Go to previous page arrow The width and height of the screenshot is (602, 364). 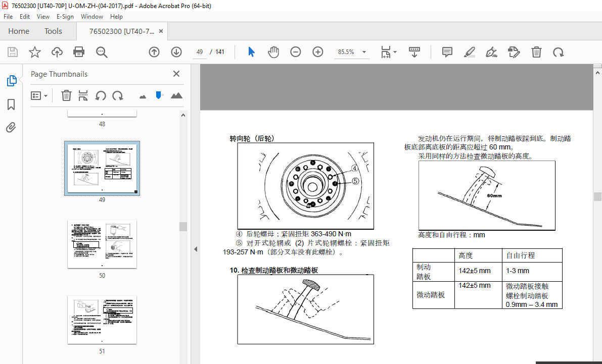coord(154,52)
